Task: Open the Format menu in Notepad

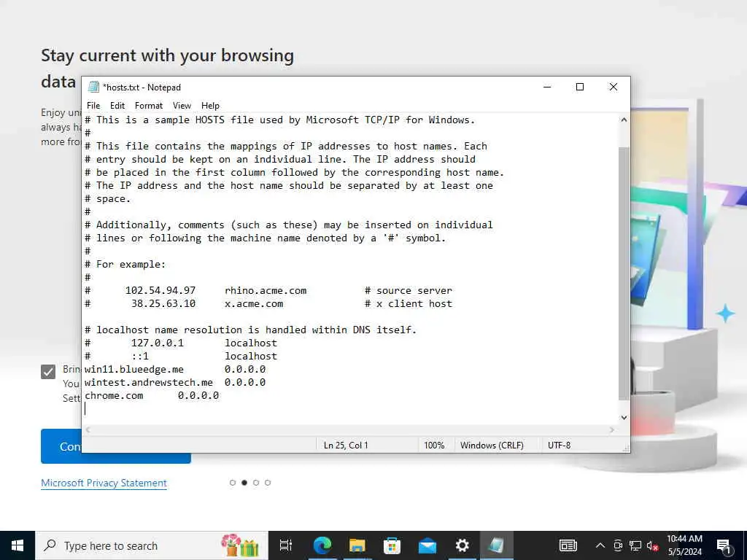Action: 149,106
